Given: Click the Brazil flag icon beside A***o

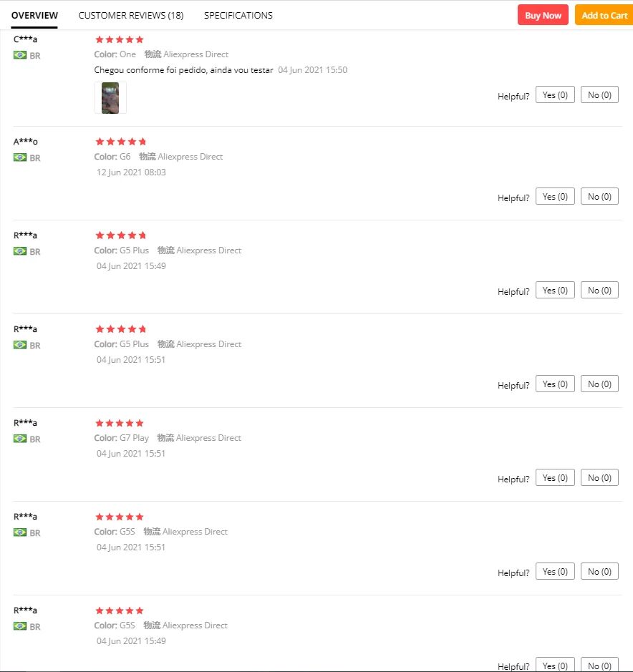Looking at the screenshot, I should 20,157.
